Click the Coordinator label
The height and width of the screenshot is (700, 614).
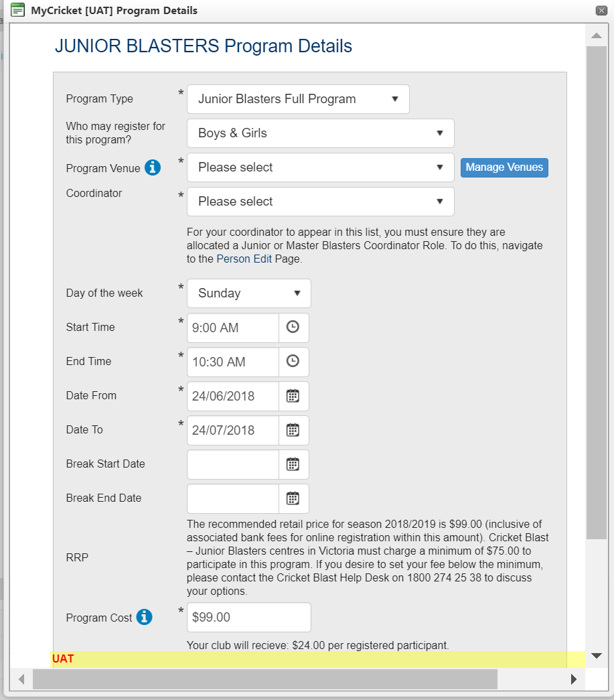click(94, 194)
